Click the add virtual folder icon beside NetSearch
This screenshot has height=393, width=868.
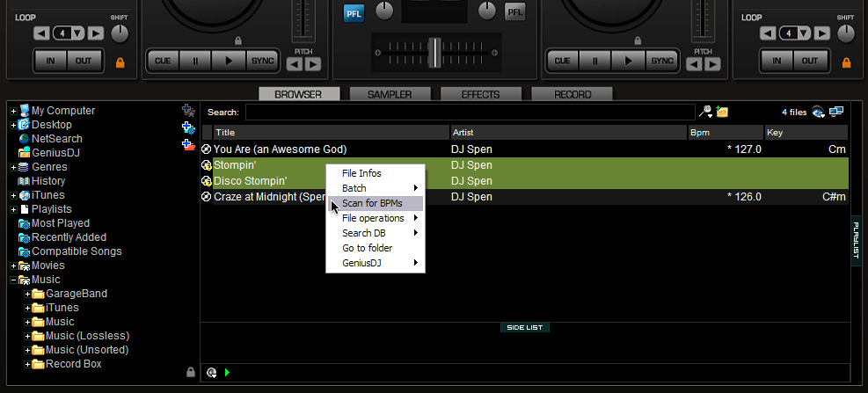[x=188, y=145]
